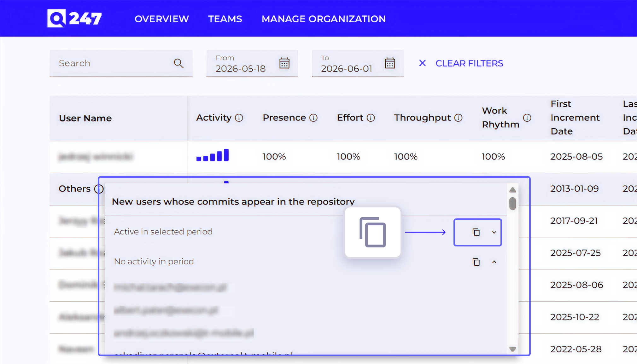Click Clear Filters link
The width and height of the screenshot is (637, 364).
[x=469, y=63]
